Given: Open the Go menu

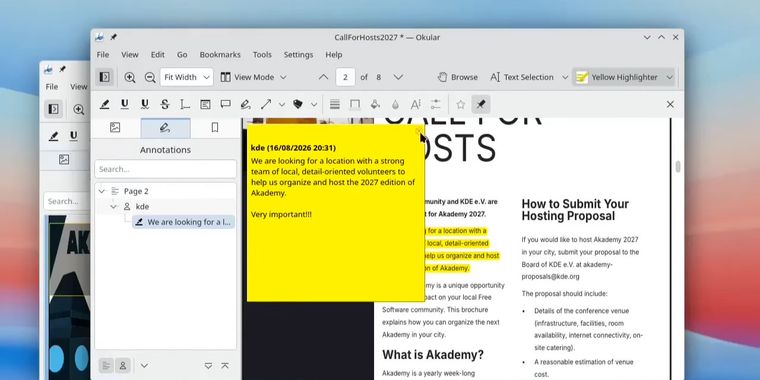Looking at the screenshot, I should coord(182,55).
